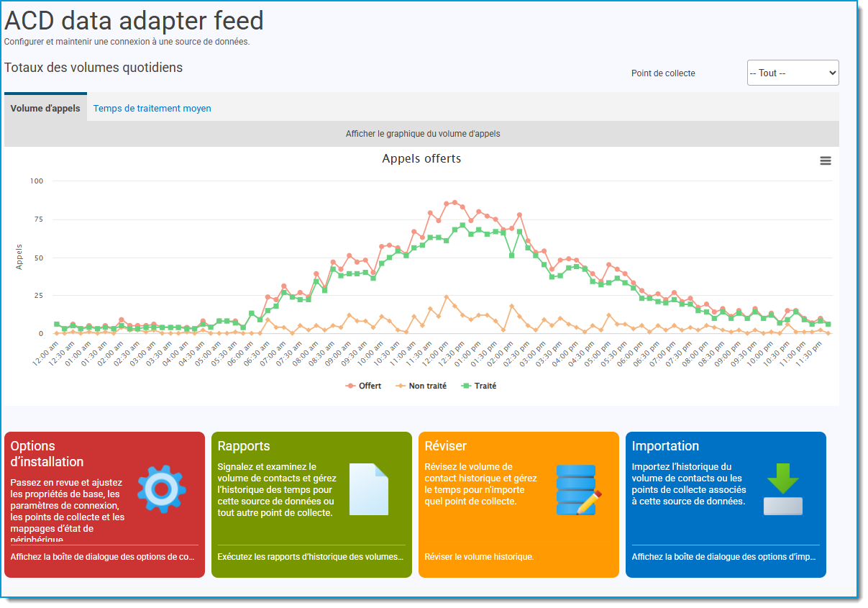The image size is (868, 608).
Task: Click the ACD data adapter feed heading
Action: [134, 21]
